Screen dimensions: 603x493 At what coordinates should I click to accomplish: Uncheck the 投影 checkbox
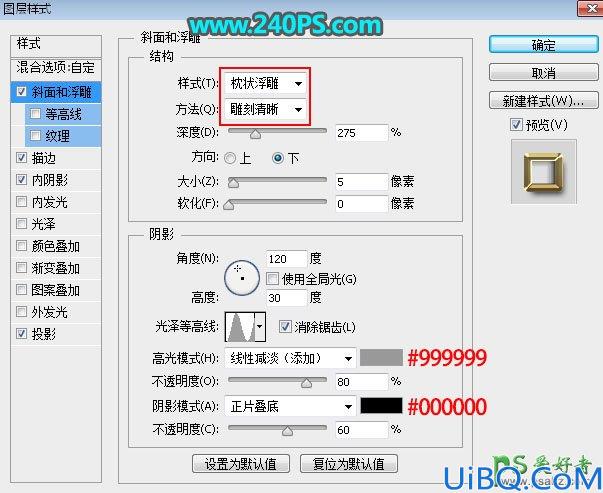[x=22, y=333]
